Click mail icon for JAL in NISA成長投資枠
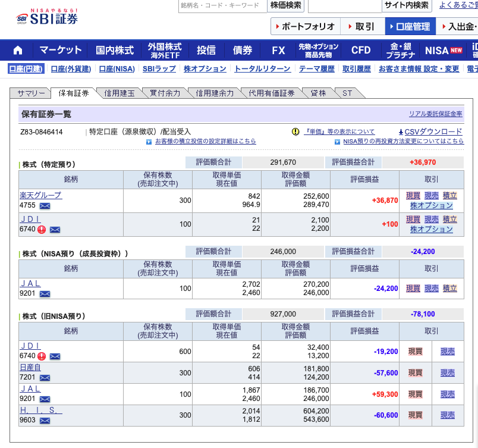This screenshot has width=478, height=448. tap(45, 293)
